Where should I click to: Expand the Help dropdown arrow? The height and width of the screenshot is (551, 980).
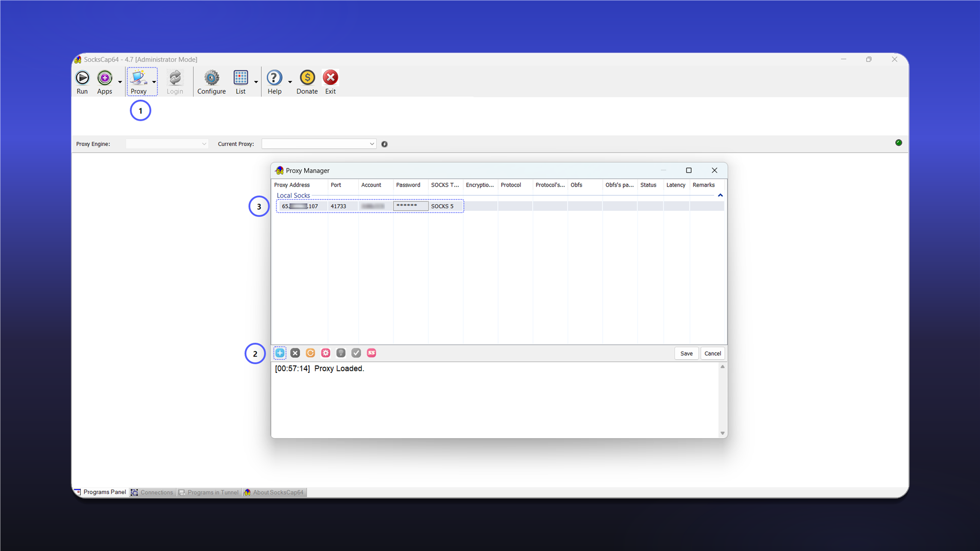(290, 82)
